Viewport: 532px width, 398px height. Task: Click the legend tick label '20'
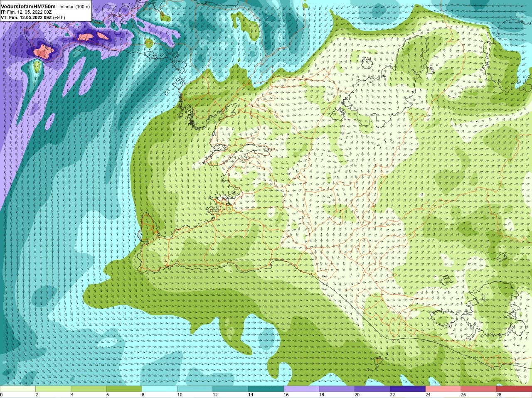click(357, 395)
